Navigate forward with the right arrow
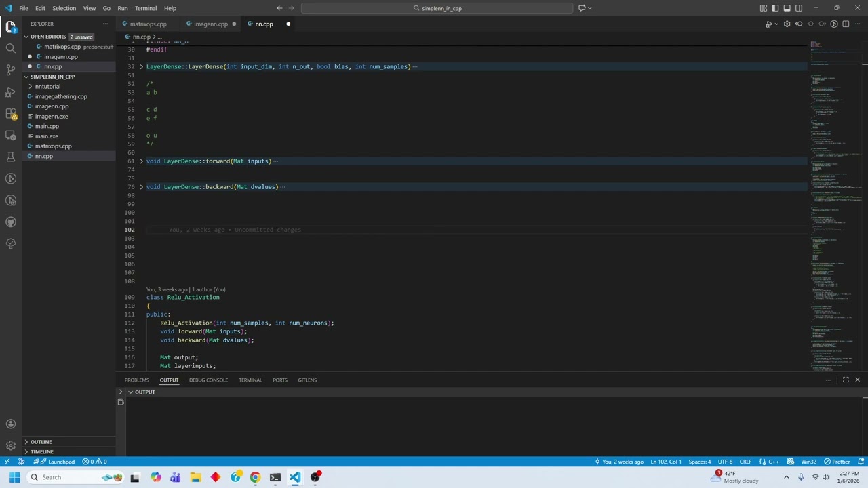 [292, 8]
